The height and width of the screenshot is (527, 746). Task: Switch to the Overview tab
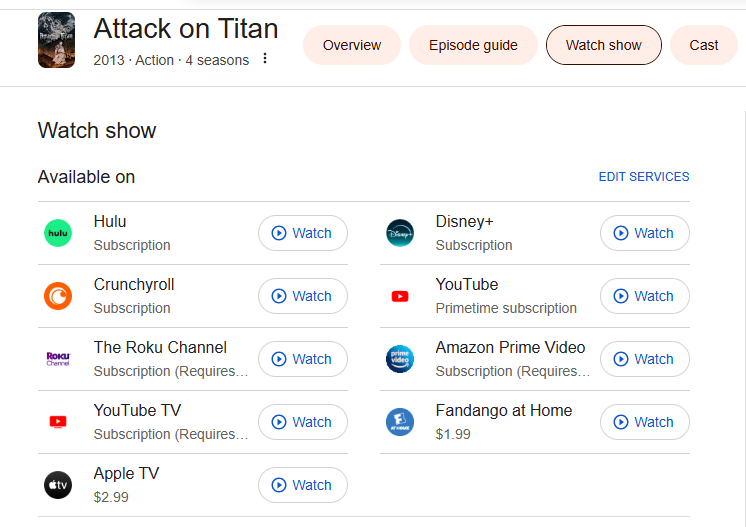pos(352,45)
